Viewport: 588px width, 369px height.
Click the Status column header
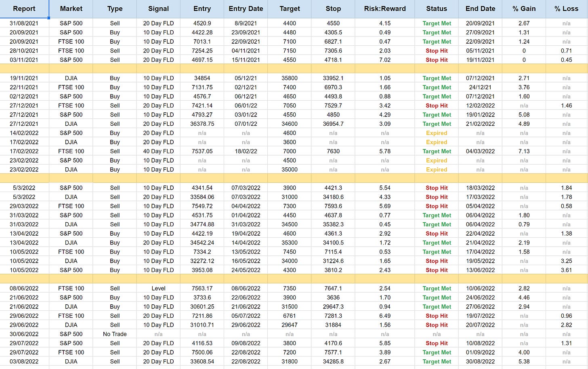click(437, 9)
